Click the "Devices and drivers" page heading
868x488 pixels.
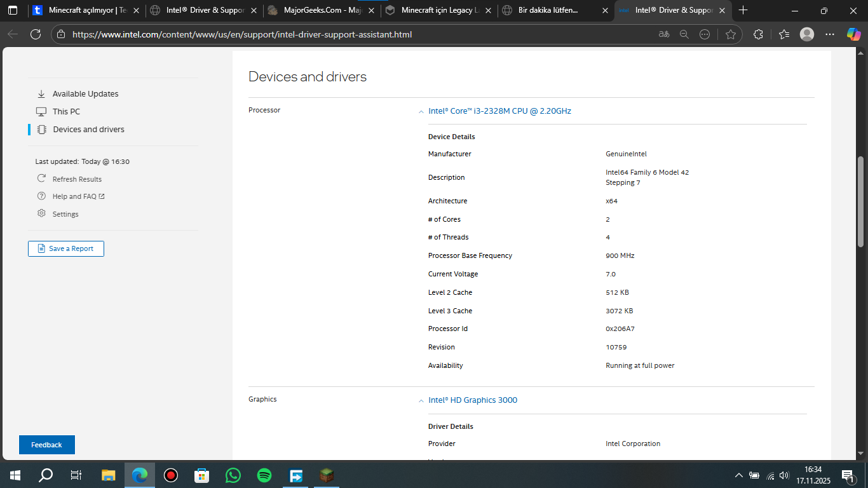[308, 77]
